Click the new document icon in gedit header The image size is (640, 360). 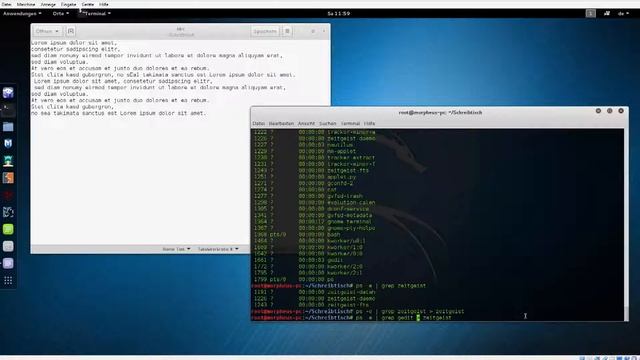[71, 31]
